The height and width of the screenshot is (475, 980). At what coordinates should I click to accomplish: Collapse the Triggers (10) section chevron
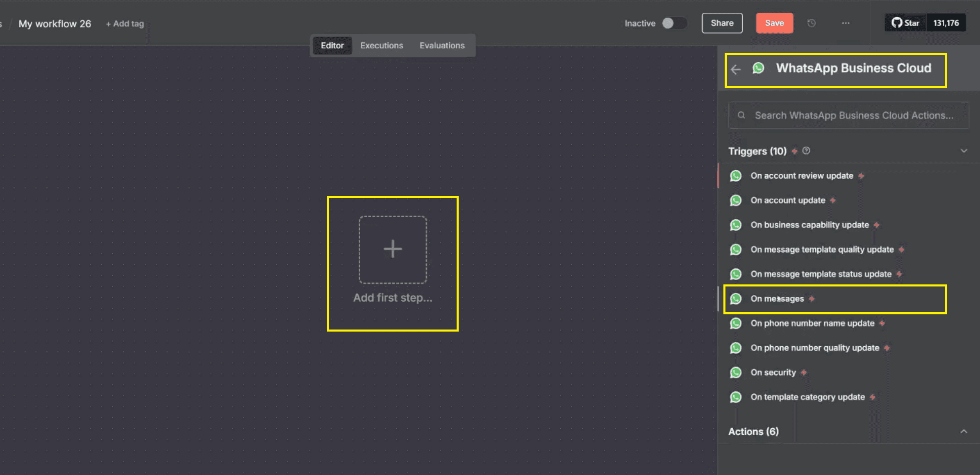click(x=964, y=151)
